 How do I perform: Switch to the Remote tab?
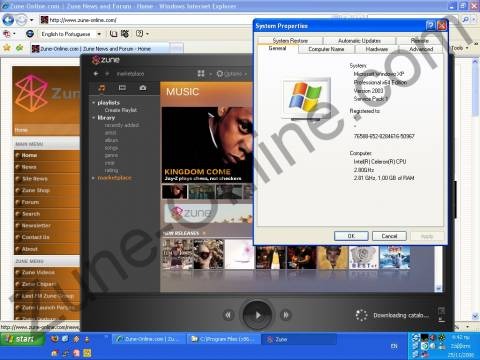pos(420,41)
